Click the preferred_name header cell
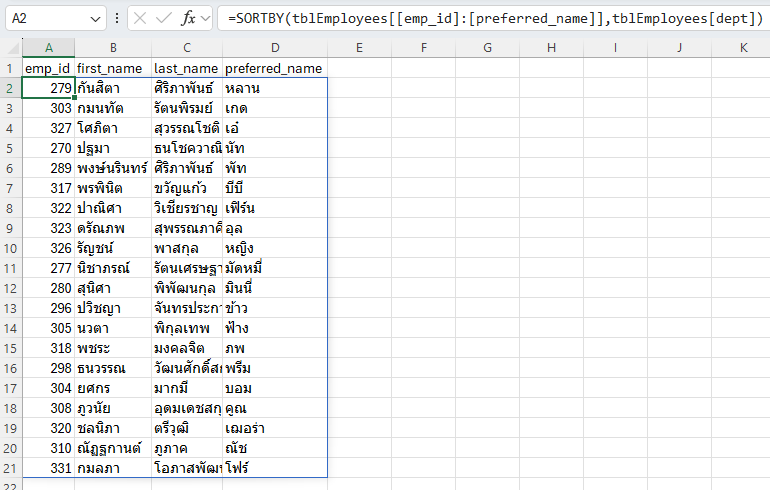This screenshot has height=490, width=770. pos(275,68)
